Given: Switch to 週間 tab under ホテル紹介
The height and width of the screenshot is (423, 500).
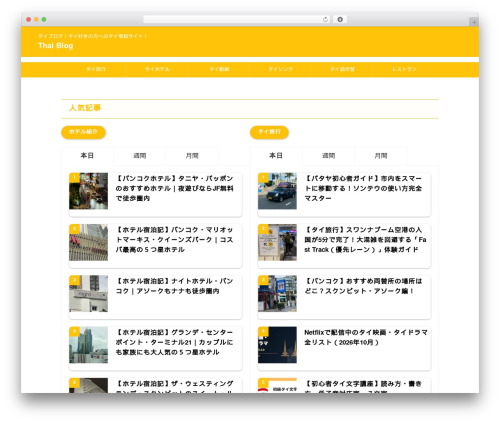Looking at the screenshot, I should 140,156.
